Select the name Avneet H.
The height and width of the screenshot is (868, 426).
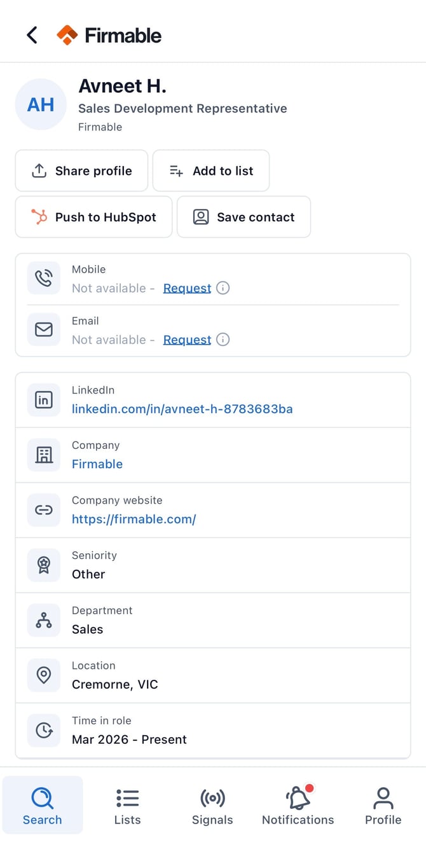click(x=122, y=86)
